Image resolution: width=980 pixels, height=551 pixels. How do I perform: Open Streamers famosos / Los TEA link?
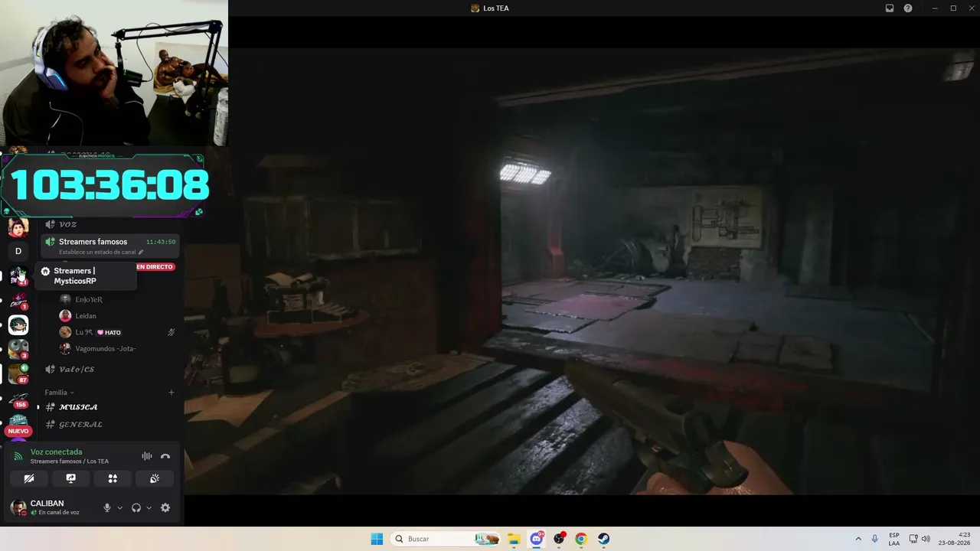[x=70, y=461]
